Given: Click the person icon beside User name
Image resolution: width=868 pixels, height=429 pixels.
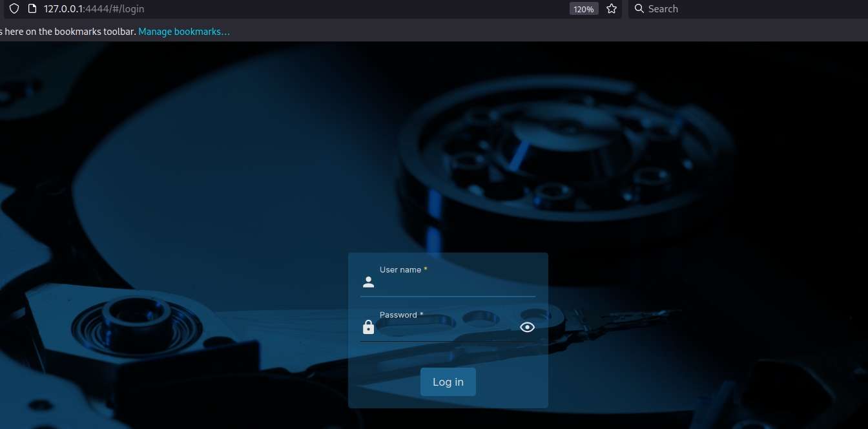Looking at the screenshot, I should click(368, 282).
